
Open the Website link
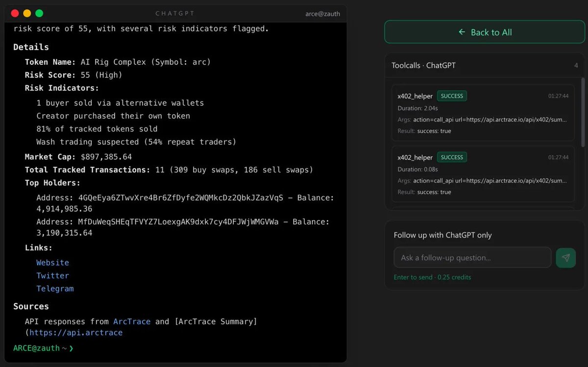pyautogui.click(x=52, y=263)
